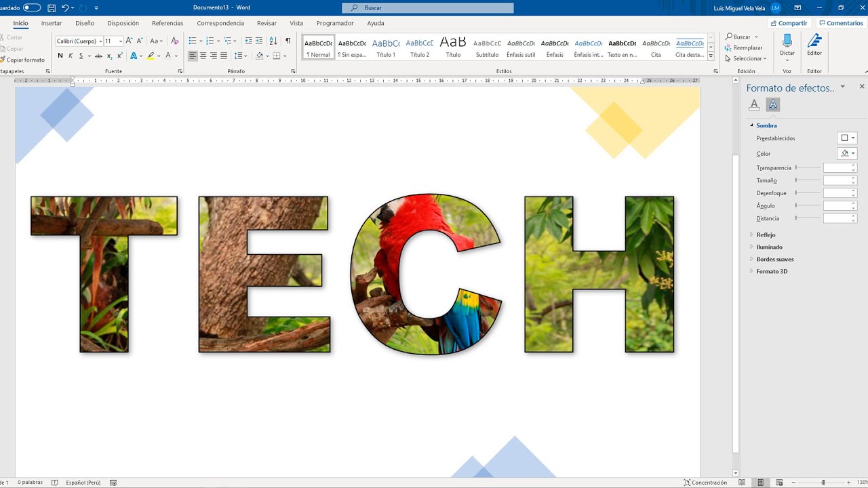Screen dimensions: 868x488
Task: Click the yellow text highlight color icon
Action: coord(151,56)
